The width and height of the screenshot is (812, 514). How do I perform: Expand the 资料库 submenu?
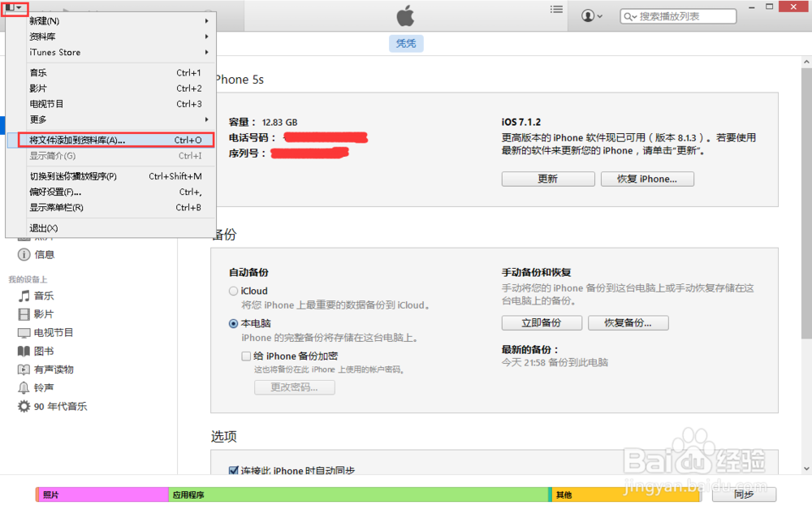[110, 37]
